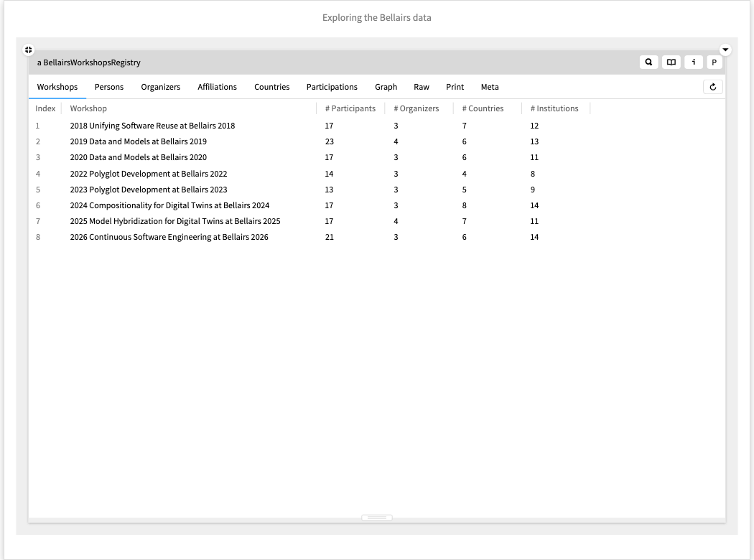
Task: Open the snippet dropdown triangle at top right
Action: [x=725, y=50]
